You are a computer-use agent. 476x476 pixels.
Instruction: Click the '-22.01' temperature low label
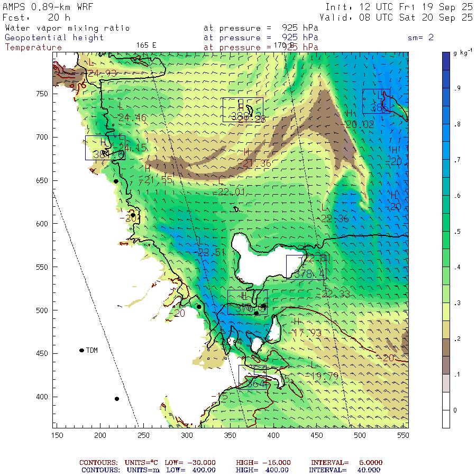[x=228, y=192]
